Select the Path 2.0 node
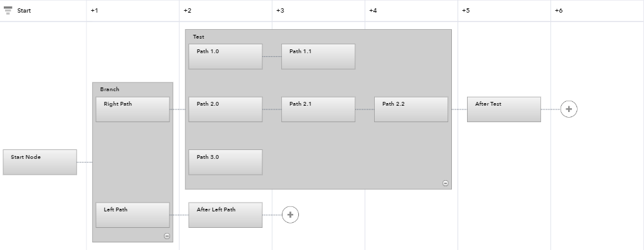This screenshot has height=250, width=644. point(226,109)
